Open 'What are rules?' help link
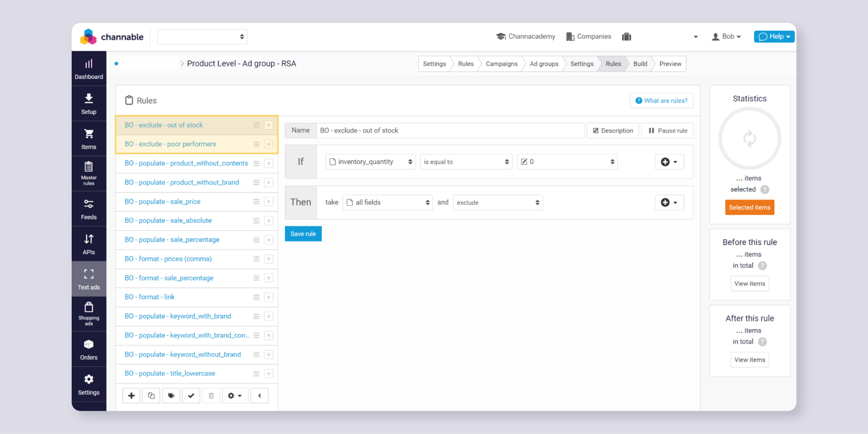 (661, 100)
